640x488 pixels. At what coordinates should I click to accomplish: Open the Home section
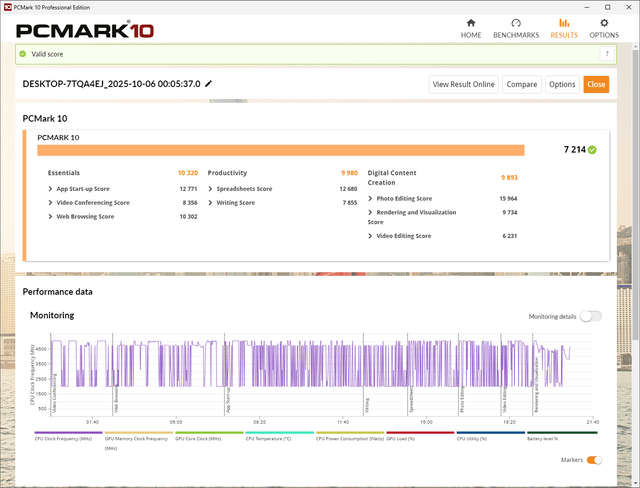click(x=471, y=29)
